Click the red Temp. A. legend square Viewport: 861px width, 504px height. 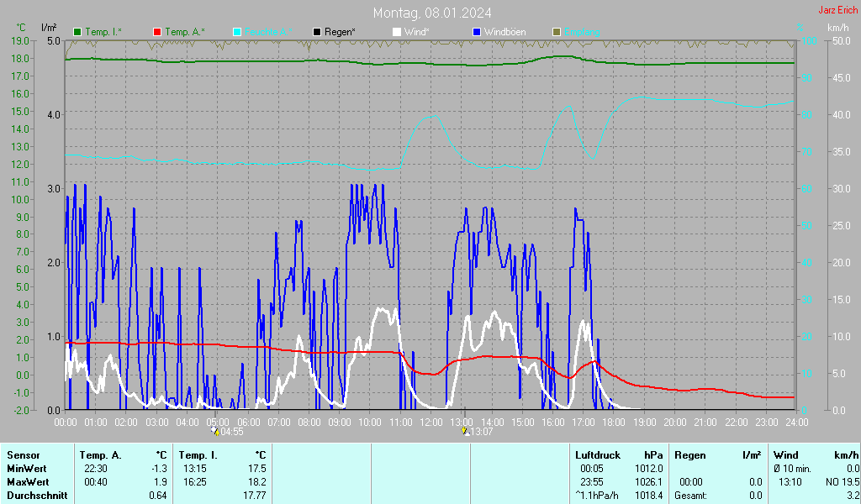click(157, 32)
